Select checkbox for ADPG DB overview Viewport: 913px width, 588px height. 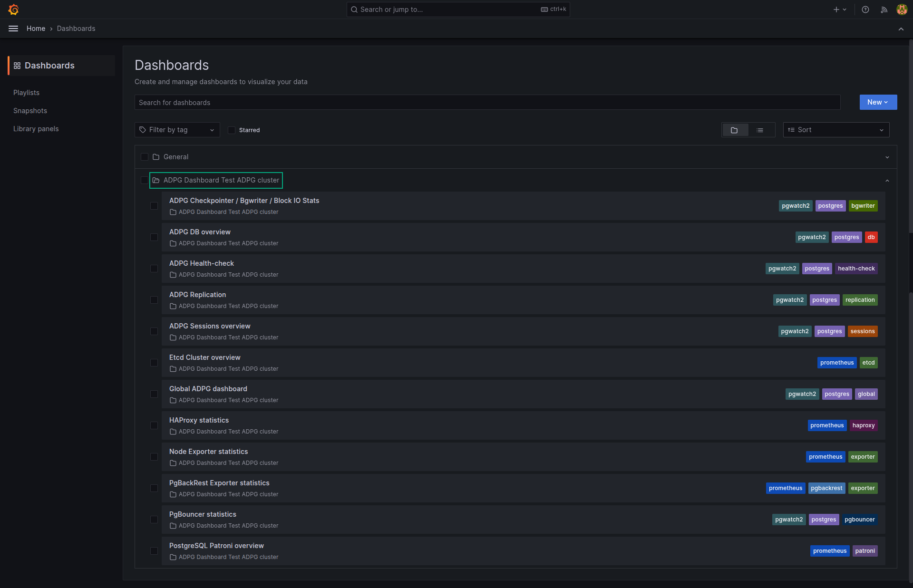coord(154,237)
